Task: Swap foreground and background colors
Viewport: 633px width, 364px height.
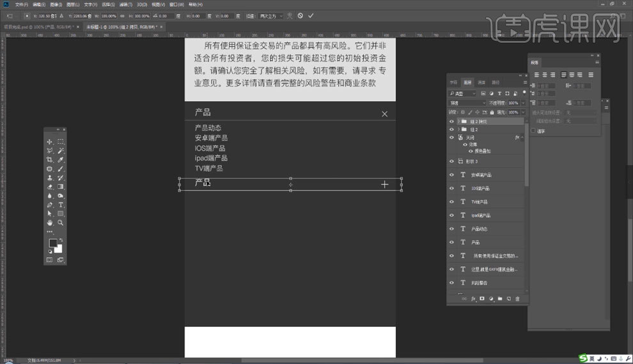Action: pos(61,240)
